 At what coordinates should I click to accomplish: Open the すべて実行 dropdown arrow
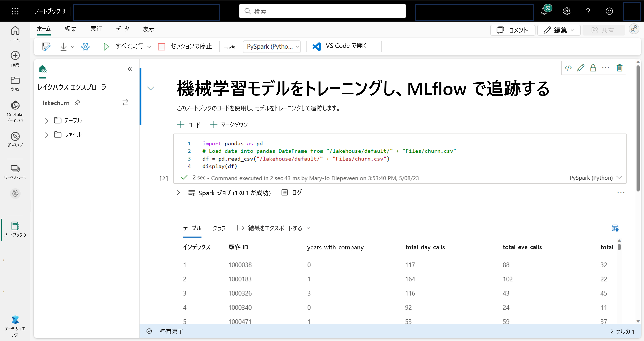tap(149, 47)
